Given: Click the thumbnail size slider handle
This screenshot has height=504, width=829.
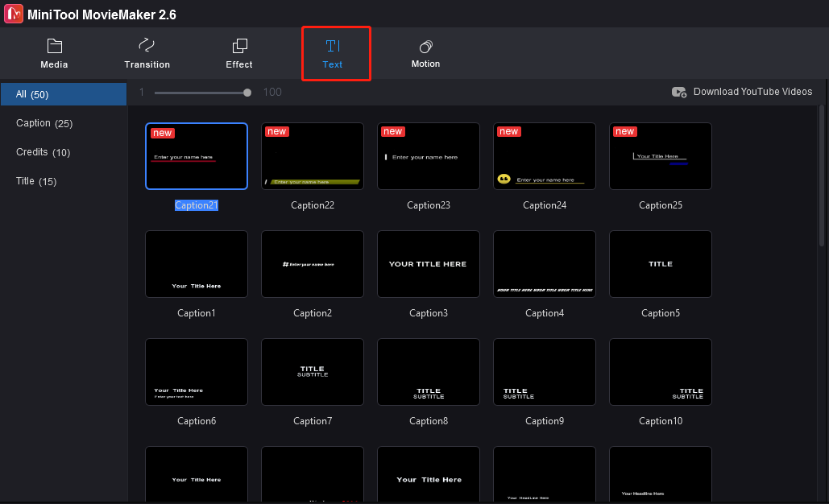Looking at the screenshot, I should 247,93.
